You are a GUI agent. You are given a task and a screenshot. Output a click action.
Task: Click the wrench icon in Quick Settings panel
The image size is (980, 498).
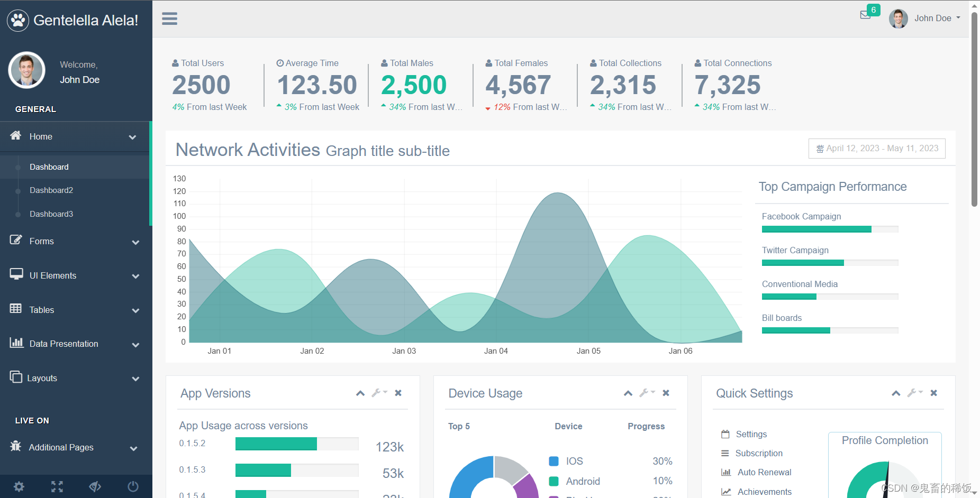tap(915, 393)
